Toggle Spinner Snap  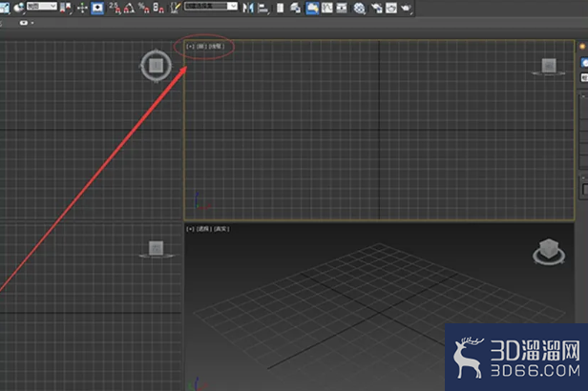158,8
